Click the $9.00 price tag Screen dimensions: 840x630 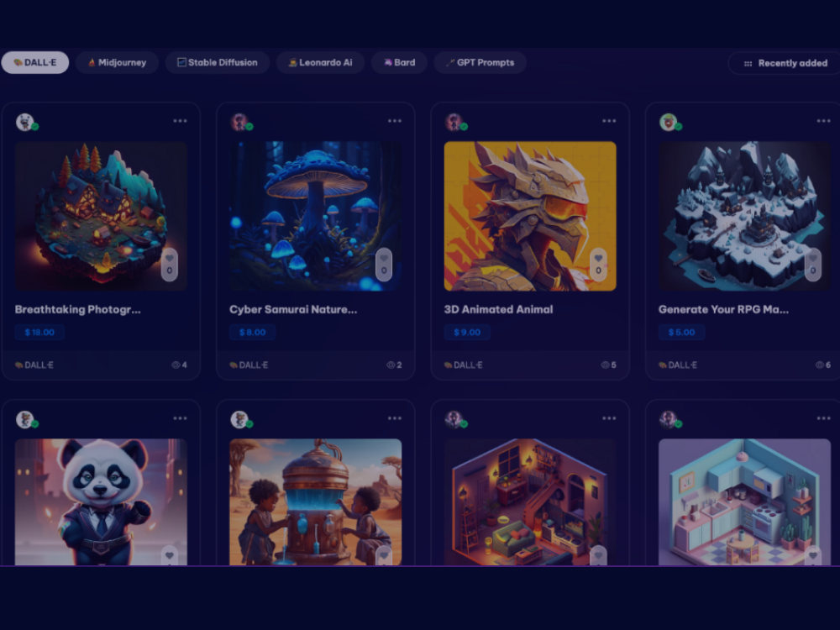tap(467, 332)
